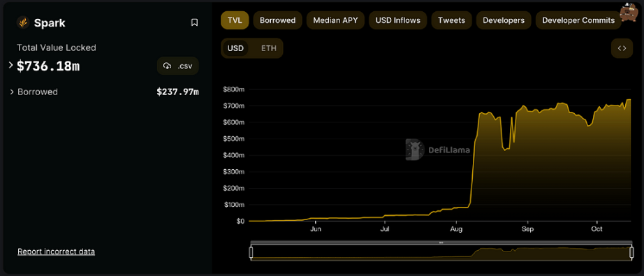The height and width of the screenshot is (276, 644).
Task: Toggle the Borrowed chart metric
Action: (277, 20)
